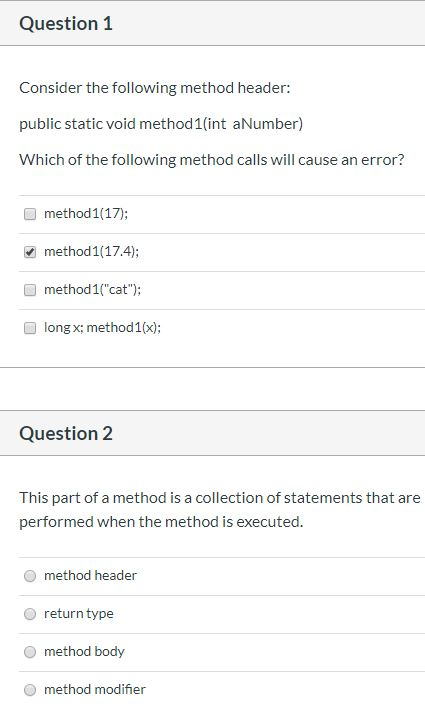Image resolution: width=425 pixels, height=716 pixels.
Task: Enable the 'long x; method1(x);' checkbox
Action: (30, 328)
